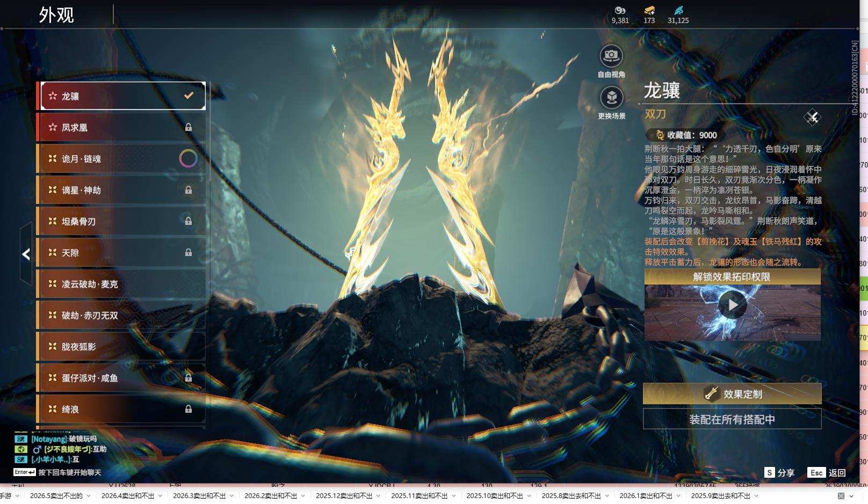Click the 分享 share button
868x504 pixels.
(x=786, y=473)
